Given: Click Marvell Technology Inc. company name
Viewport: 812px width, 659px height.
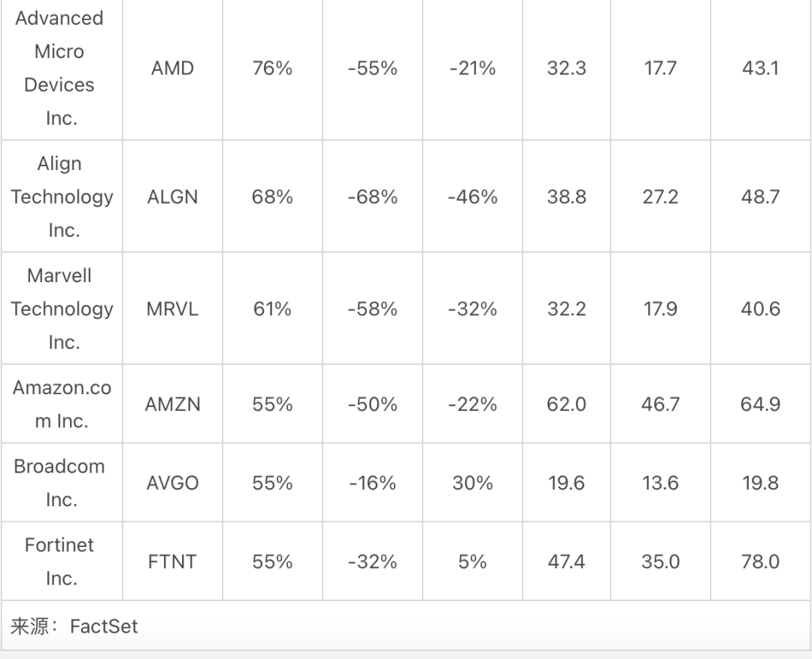Looking at the screenshot, I should tap(62, 308).
